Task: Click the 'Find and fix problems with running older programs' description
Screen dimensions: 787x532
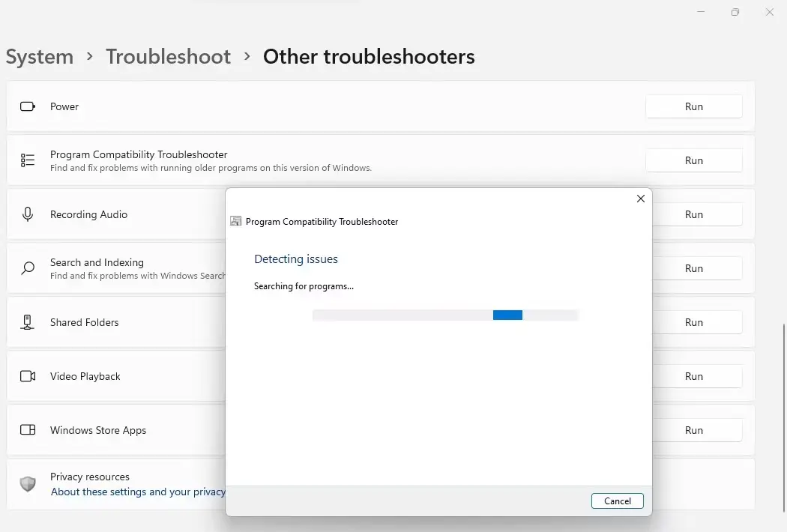Action: click(x=211, y=168)
